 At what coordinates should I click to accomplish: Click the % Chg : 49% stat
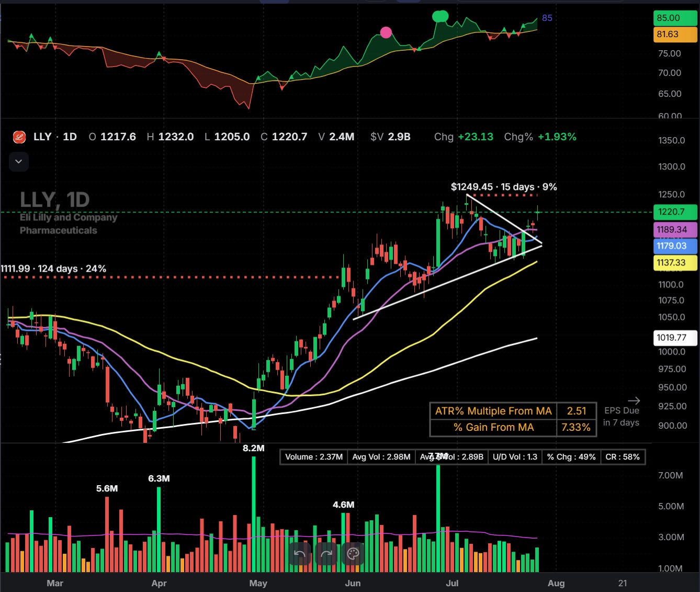571,457
